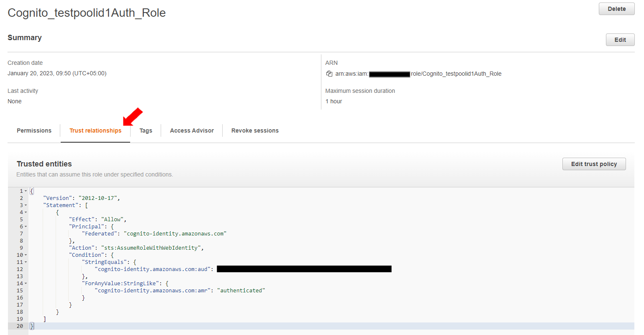Fold the ForAnyValue:StringLike block
Image resolution: width=644 pixels, height=335 pixels.
click(26, 284)
